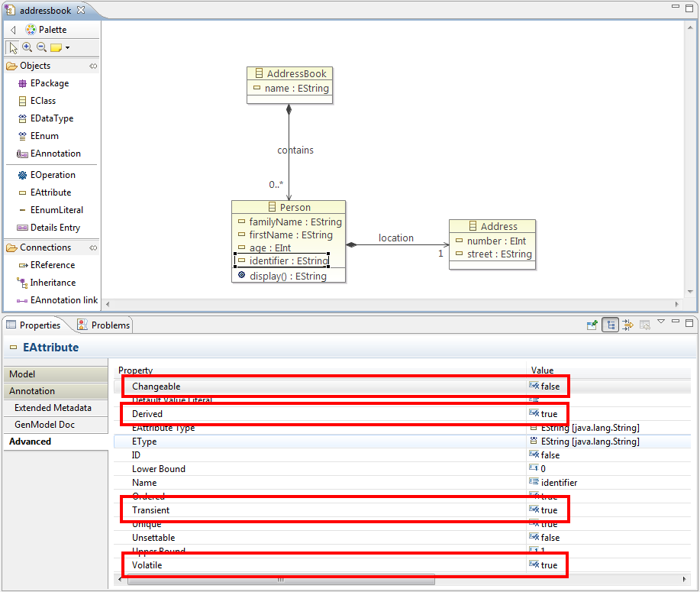Toggle the Volatile property value
This screenshot has height=592, width=700.
pyautogui.click(x=549, y=565)
